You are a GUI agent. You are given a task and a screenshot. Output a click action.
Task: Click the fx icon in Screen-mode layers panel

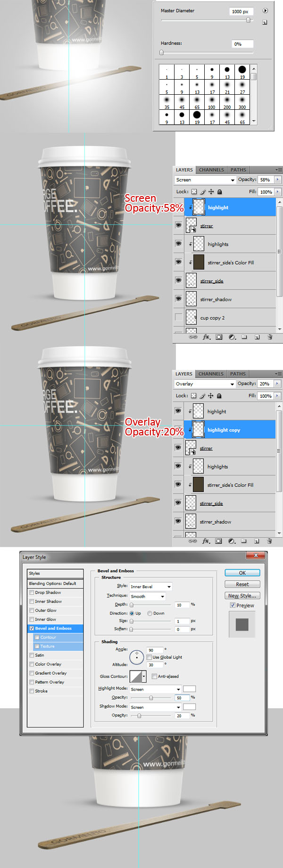pos(206,337)
